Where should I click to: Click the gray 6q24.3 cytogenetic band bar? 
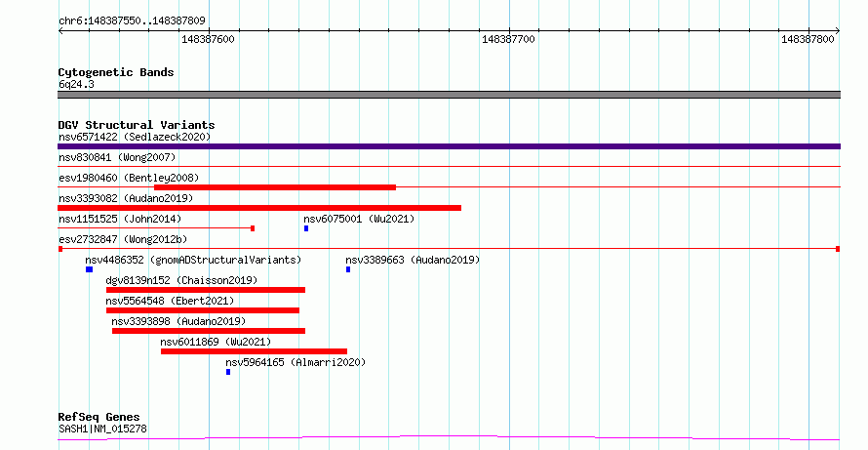point(449,95)
